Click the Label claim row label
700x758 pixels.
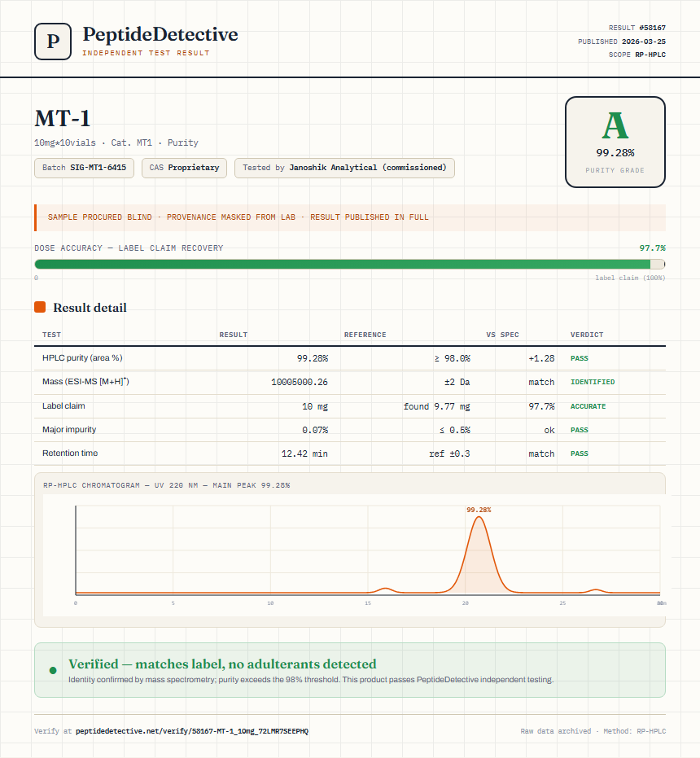(63, 405)
